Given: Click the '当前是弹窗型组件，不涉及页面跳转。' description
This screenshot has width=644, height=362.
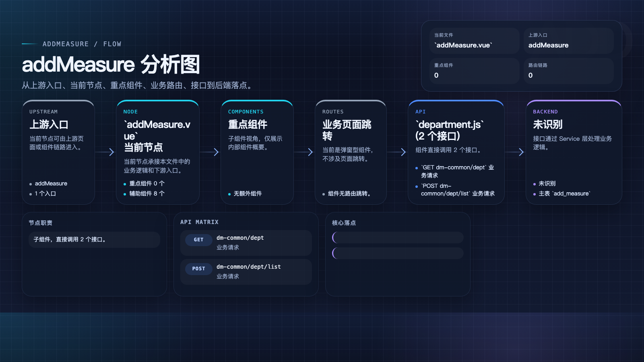Looking at the screenshot, I should click(x=348, y=154).
